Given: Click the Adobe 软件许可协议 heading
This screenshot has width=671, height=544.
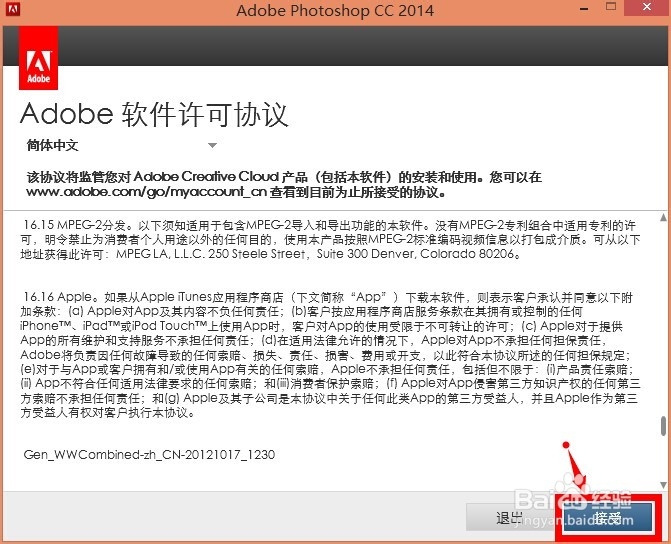Looking at the screenshot, I should tap(154, 114).
